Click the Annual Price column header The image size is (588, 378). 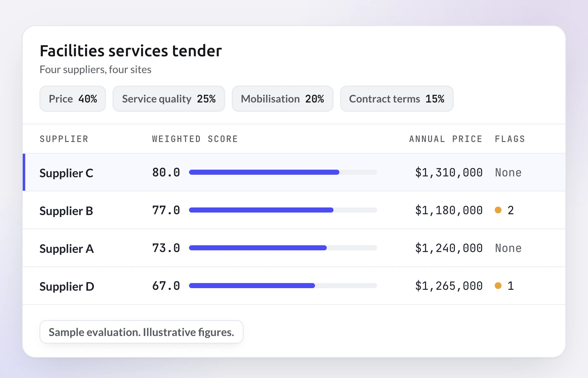[x=446, y=139]
